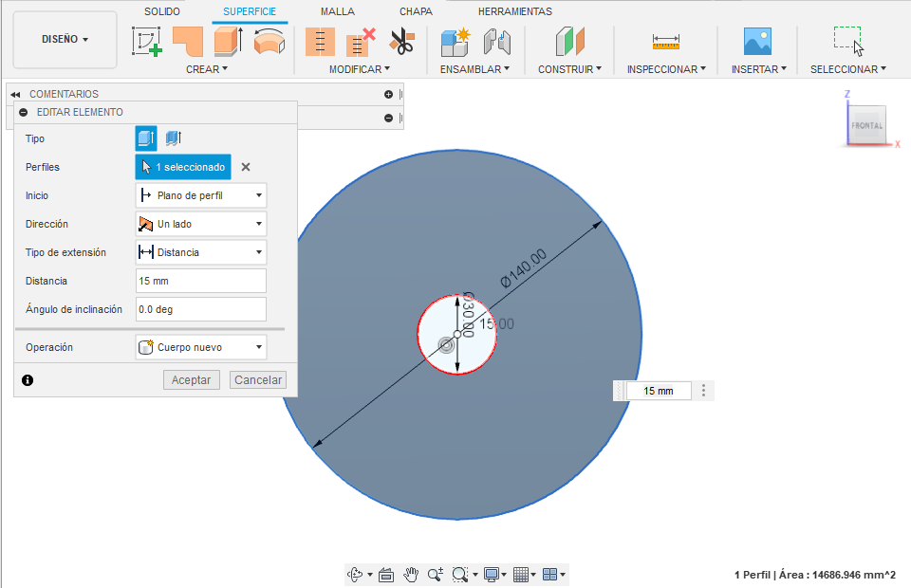
Task: Select the Insert image icon
Action: click(757, 41)
